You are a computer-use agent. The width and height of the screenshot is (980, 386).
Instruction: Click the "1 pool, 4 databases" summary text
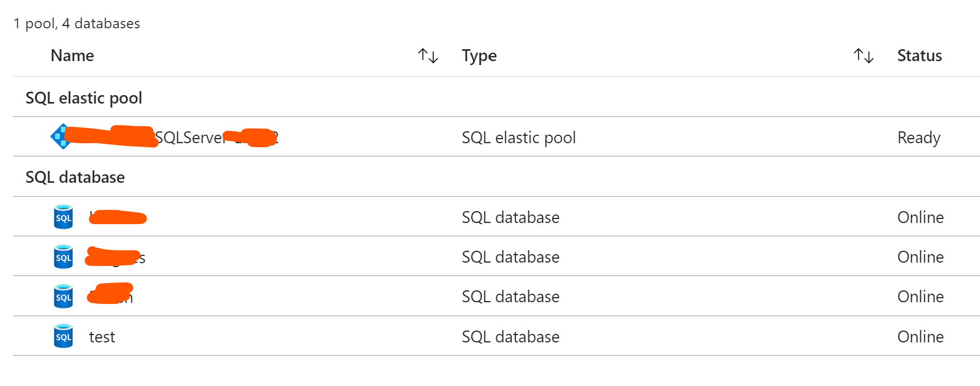[77, 23]
